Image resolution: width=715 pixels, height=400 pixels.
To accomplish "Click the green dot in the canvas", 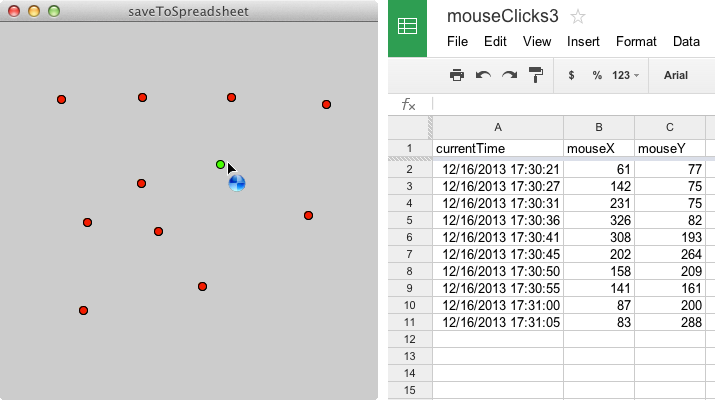I will pos(221,164).
